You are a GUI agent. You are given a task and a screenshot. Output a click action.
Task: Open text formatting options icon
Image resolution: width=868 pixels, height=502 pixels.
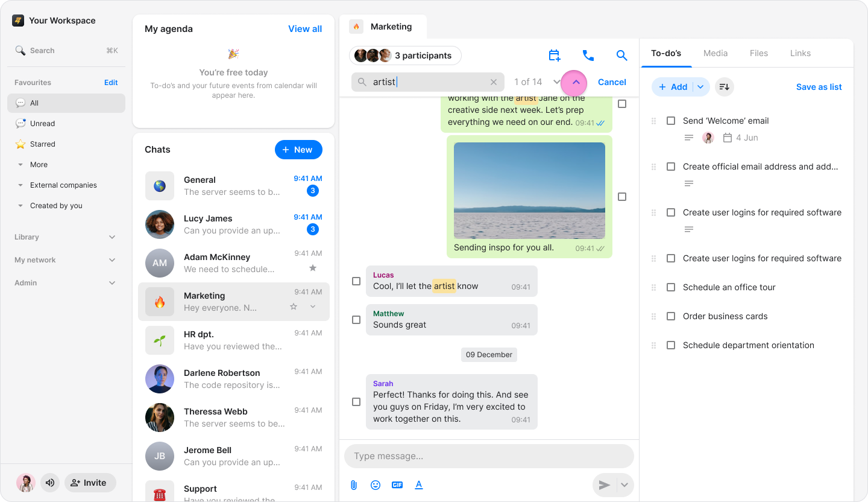tap(419, 485)
